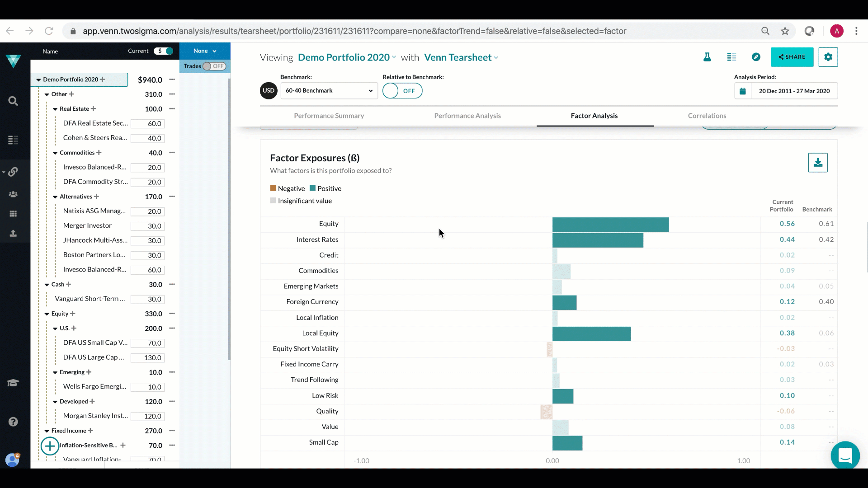This screenshot has height=488, width=868.
Task: Collapse the Cash group
Action: tap(47, 285)
